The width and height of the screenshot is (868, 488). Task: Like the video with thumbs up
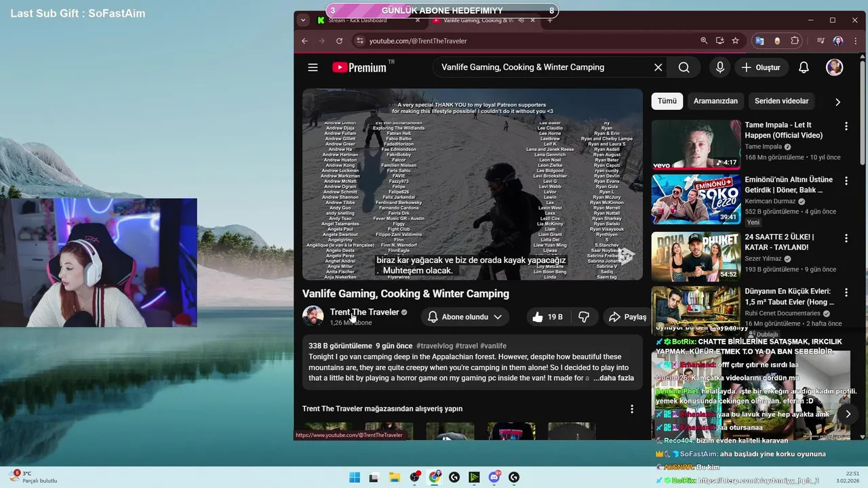pyautogui.click(x=547, y=317)
